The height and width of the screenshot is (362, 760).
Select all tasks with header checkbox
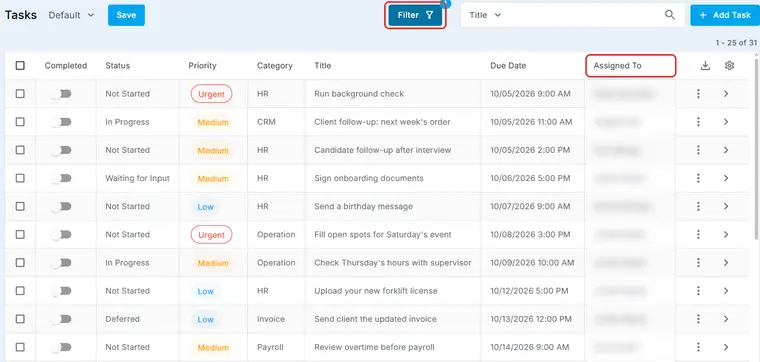click(20, 65)
